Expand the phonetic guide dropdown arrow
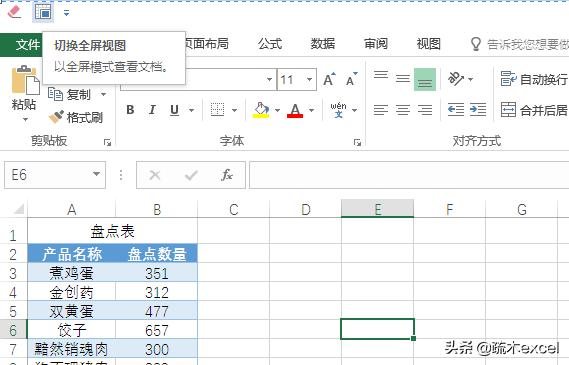569x365 pixels. coord(355,110)
